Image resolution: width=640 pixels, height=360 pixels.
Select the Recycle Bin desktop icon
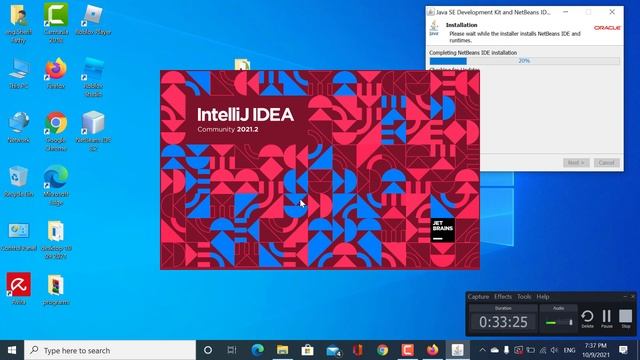[18, 182]
